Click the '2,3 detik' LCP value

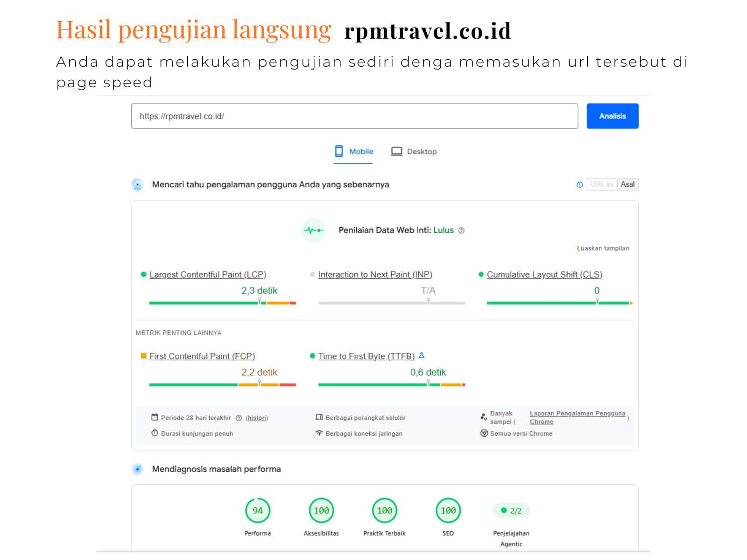pos(259,291)
